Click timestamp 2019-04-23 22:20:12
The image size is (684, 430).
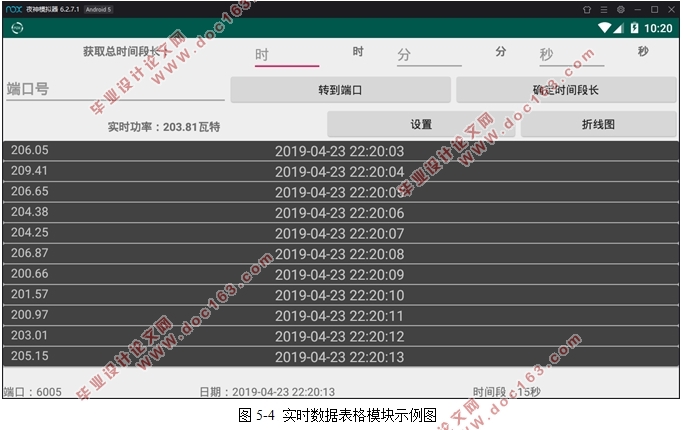pos(339,337)
